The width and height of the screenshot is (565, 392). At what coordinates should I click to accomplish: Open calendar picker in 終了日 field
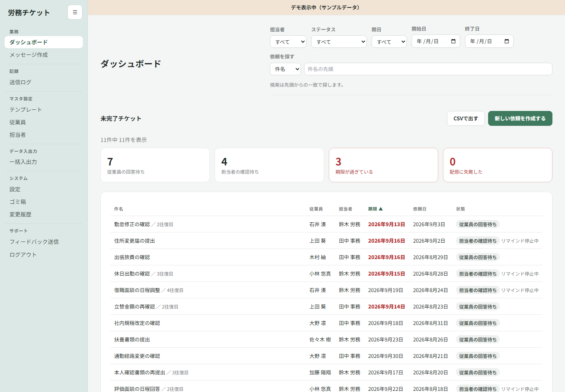[507, 41]
